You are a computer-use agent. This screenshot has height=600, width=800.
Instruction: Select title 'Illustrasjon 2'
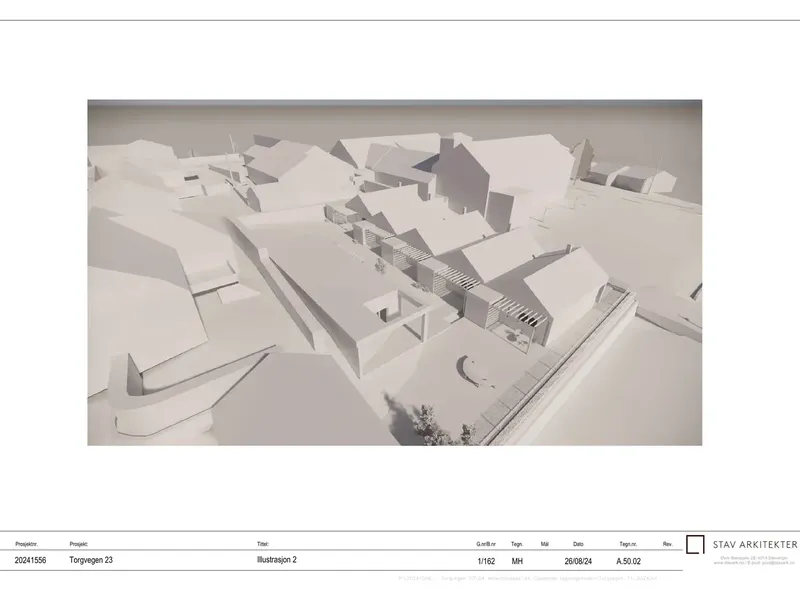(x=277, y=560)
